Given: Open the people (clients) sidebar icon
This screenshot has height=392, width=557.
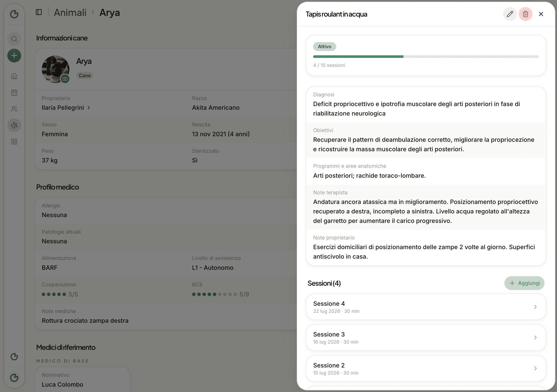Looking at the screenshot, I should coord(14,109).
